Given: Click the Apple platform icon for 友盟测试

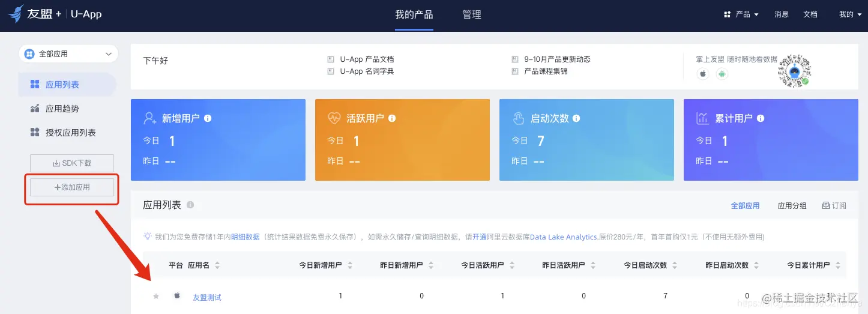Looking at the screenshot, I should (177, 295).
